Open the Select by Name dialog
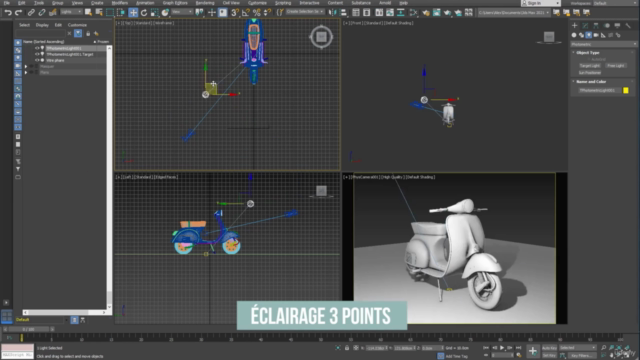The image size is (640, 360). (99, 13)
